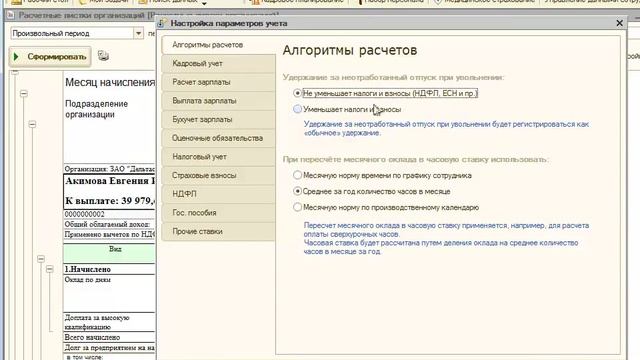Select 'Месячную норму времени по графику сотрудника'
Viewport: 640px width, 360px height.
point(297,176)
